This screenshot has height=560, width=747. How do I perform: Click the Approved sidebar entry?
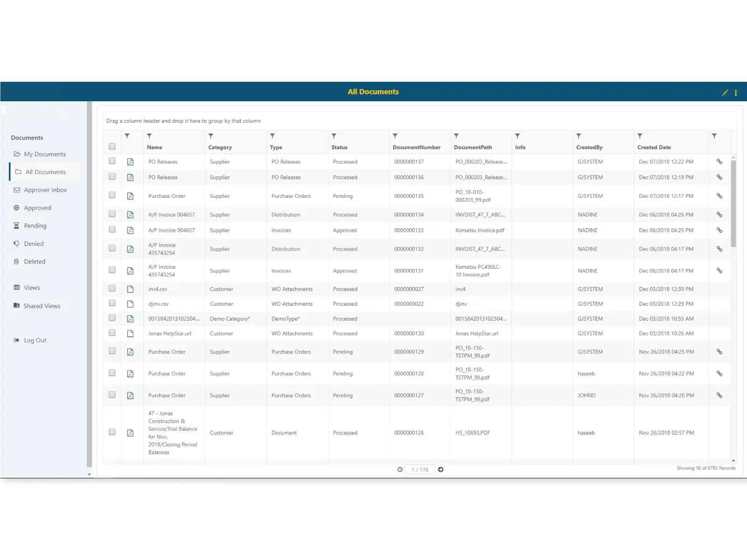point(37,208)
